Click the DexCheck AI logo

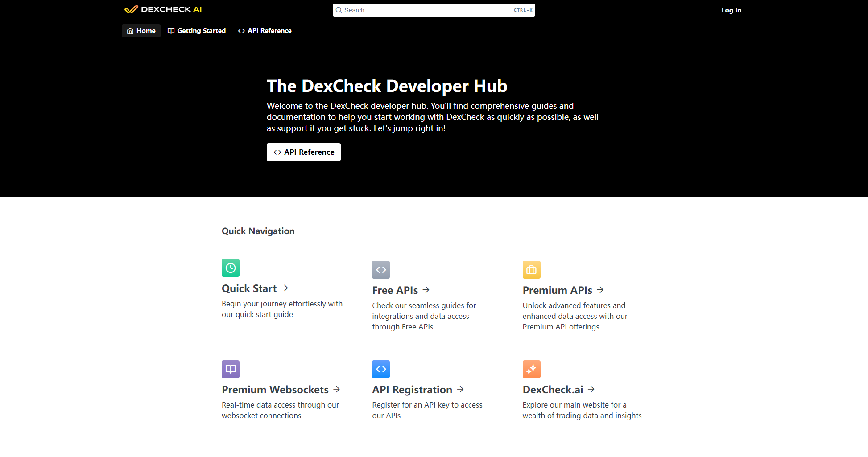(x=163, y=9)
